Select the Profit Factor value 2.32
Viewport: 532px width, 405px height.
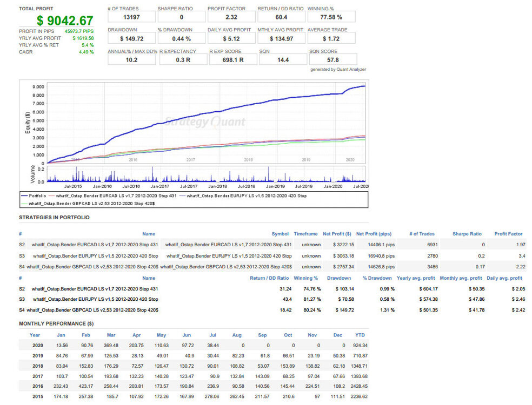pyautogui.click(x=231, y=17)
